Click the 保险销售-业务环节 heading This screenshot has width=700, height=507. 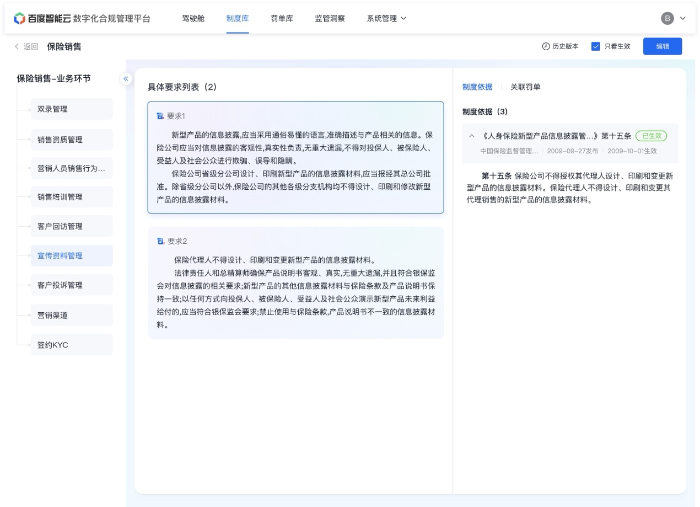(54, 79)
